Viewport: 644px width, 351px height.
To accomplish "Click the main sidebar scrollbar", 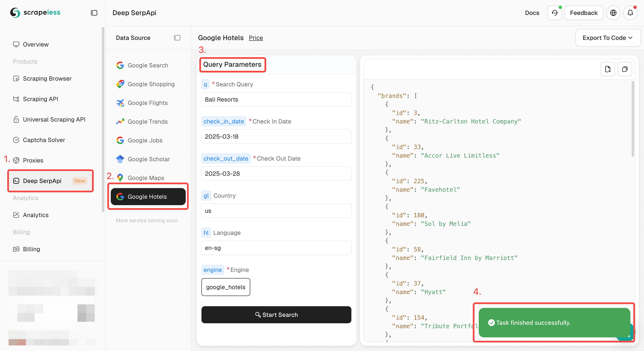I will coord(103,120).
